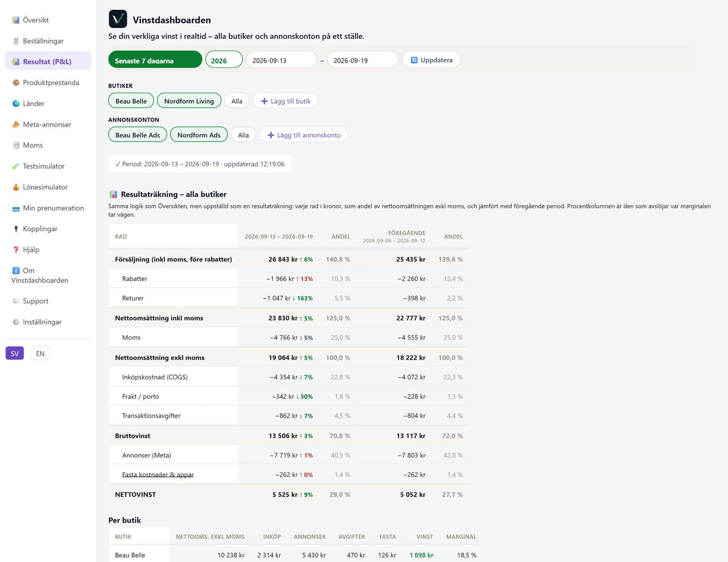This screenshot has width=728, height=562.
Task: Click the 5 525 kr net profit value
Action: pyautogui.click(x=285, y=495)
